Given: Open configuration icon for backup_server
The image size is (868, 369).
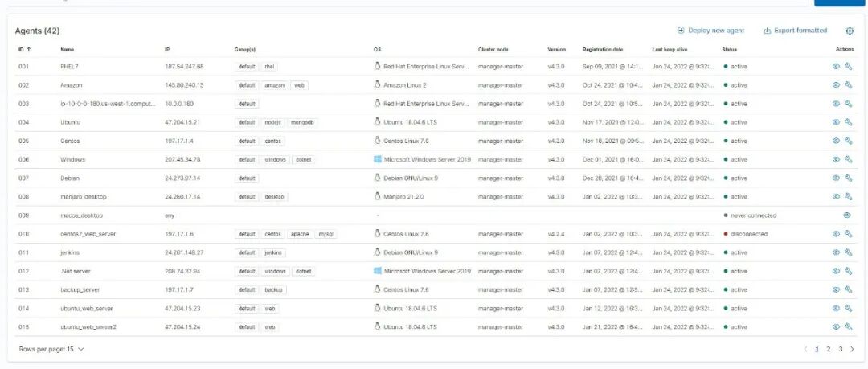Looking at the screenshot, I should tap(848, 289).
